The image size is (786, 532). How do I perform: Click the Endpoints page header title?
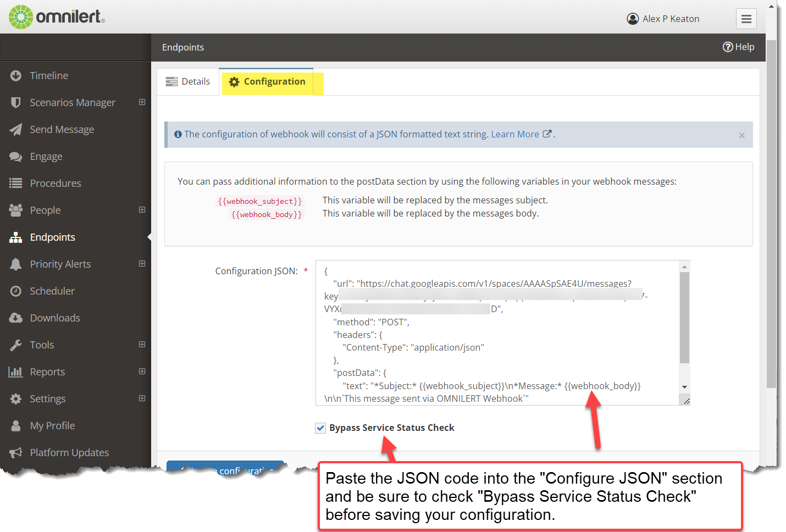point(183,47)
